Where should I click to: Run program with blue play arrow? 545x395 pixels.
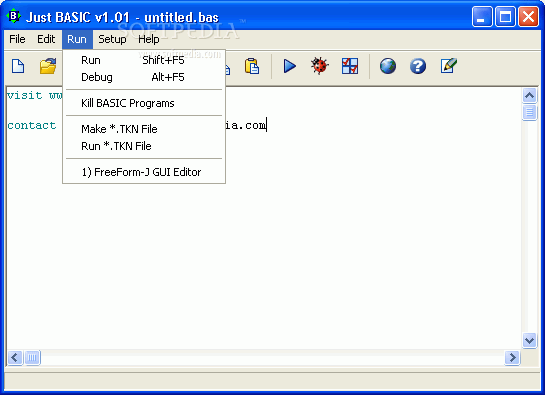290,66
